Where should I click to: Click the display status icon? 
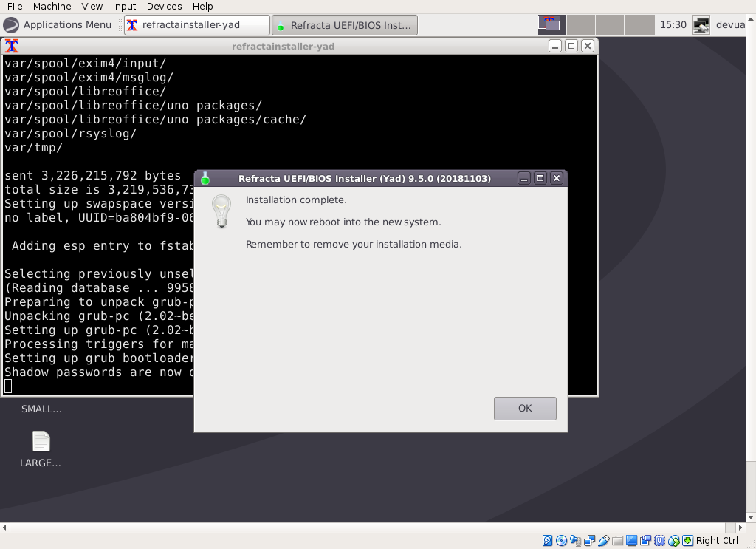click(x=632, y=541)
